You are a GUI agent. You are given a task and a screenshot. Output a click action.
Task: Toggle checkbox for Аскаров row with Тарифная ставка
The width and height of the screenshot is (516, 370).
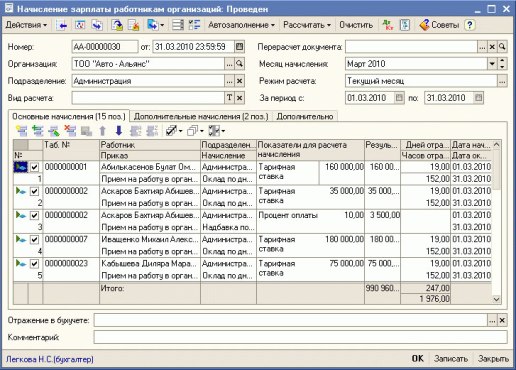click(34, 191)
